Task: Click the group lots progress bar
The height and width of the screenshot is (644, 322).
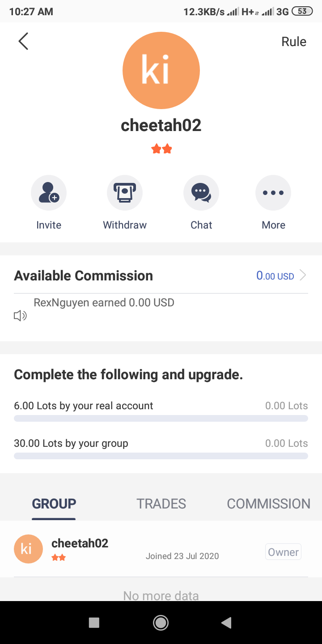Action: [161, 456]
